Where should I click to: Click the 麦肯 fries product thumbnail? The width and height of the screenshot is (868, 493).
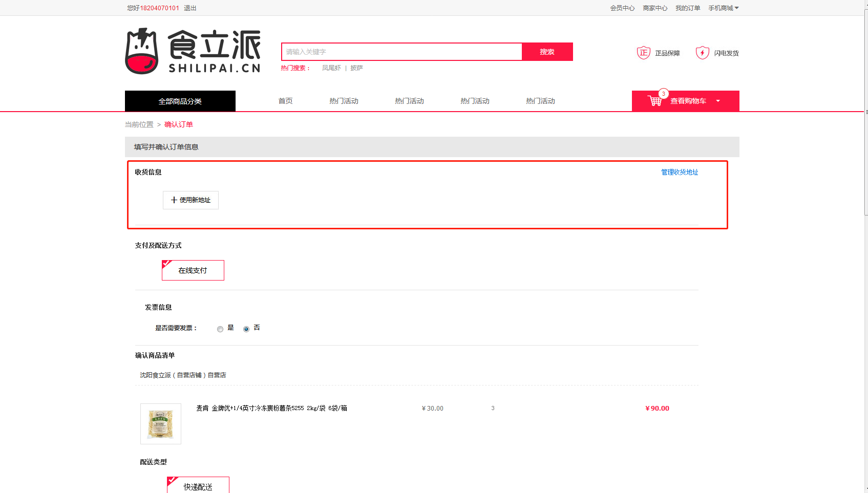(161, 424)
